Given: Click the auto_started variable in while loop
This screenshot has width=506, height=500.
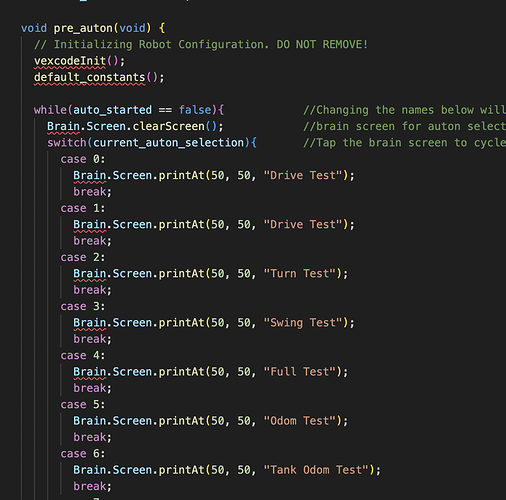Looking at the screenshot, I should [x=112, y=110].
